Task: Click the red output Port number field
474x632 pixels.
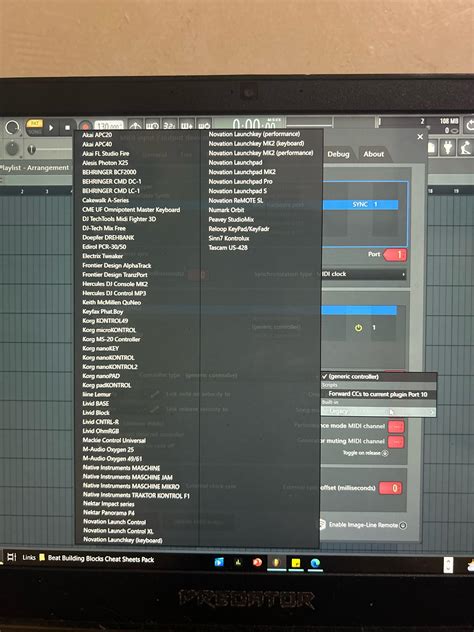Action: [395, 255]
